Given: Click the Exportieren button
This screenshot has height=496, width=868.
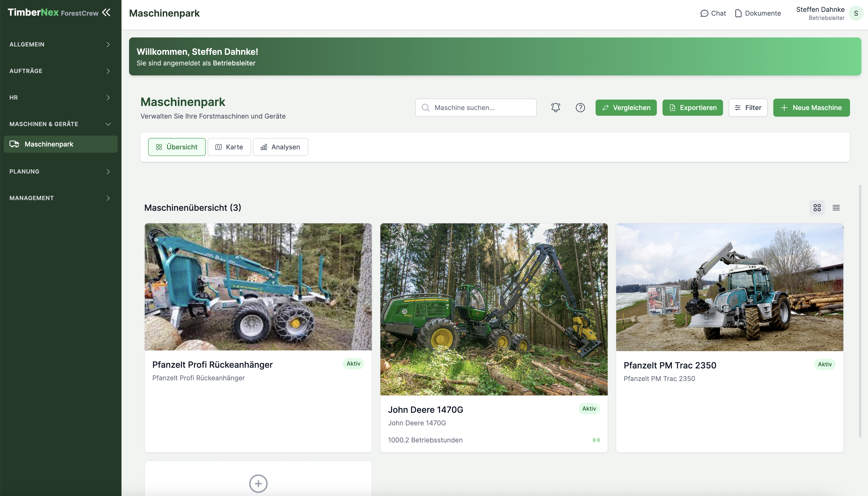Looking at the screenshot, I should pos(692,108).
